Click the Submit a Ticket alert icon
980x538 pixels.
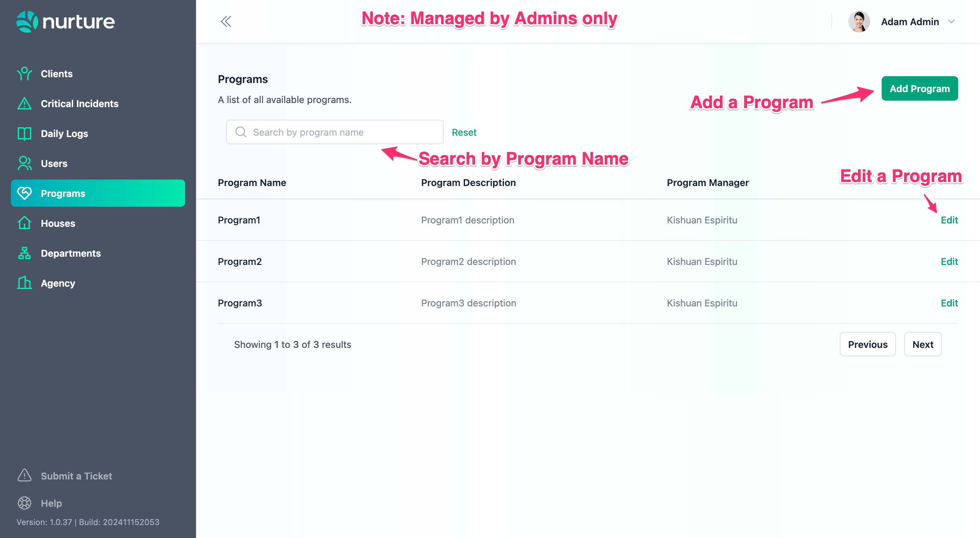click(x=24, y=476)
